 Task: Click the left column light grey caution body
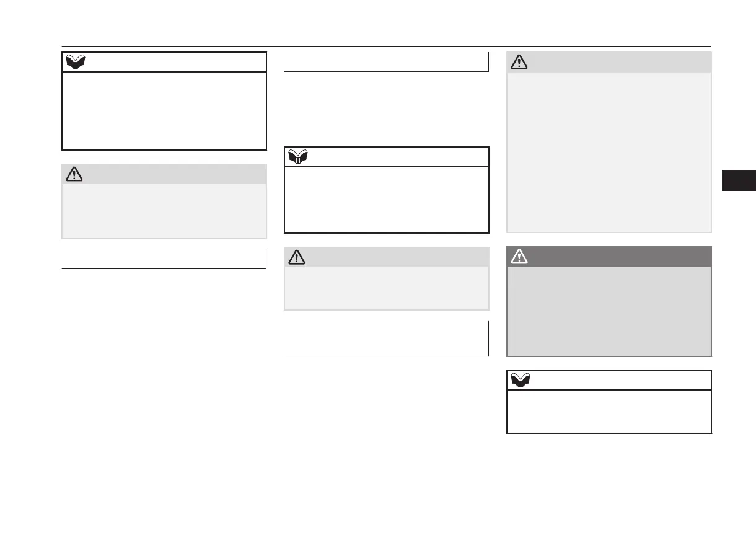click(x=164, y=211)
